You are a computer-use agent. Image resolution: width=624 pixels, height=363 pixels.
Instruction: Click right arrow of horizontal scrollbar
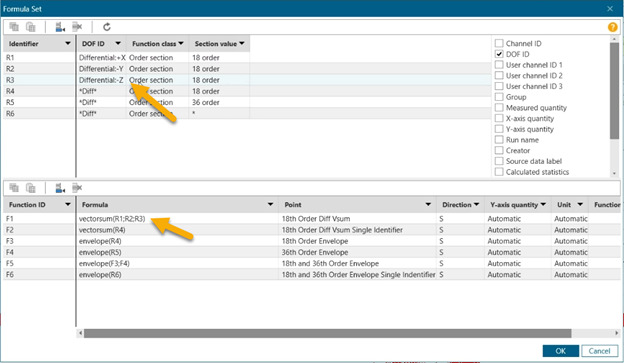pyautogui.click(x=616, y=333)
